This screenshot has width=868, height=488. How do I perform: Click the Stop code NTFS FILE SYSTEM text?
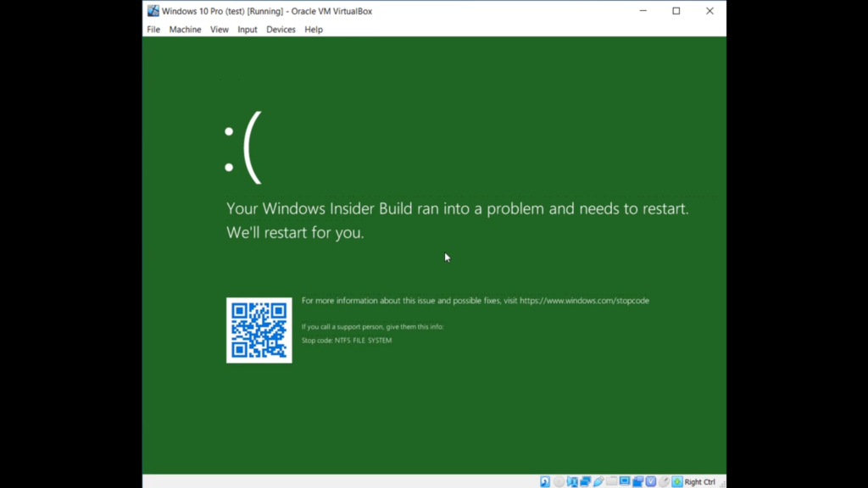point(347,341)
